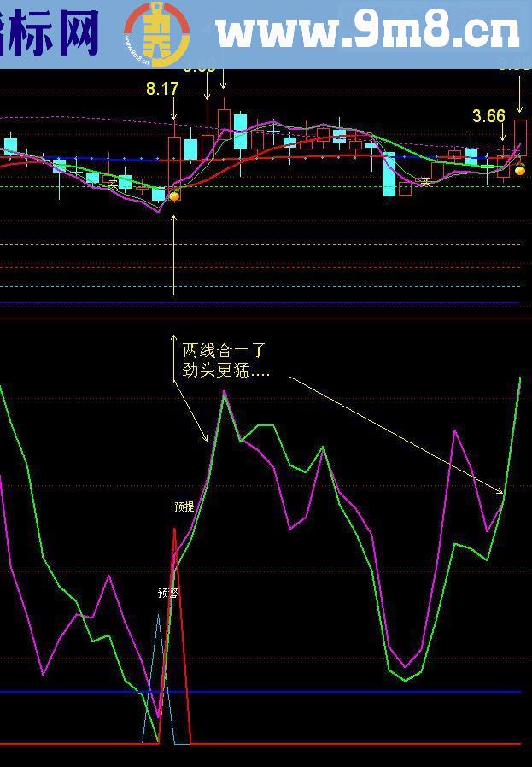Click the 9m8 logo in the banner
The height and width of the screenshot is (767, 532).
pos(156,34)
